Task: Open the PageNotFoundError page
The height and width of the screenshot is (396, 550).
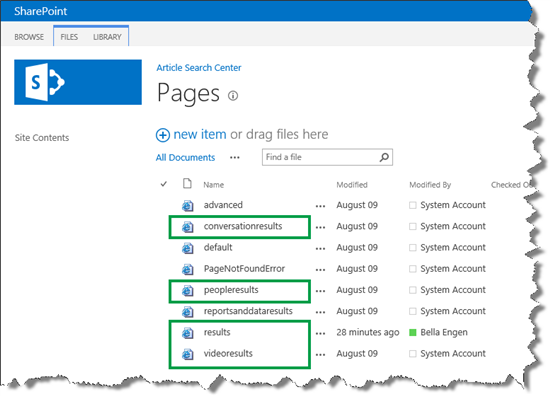Action: coord(244,269)
